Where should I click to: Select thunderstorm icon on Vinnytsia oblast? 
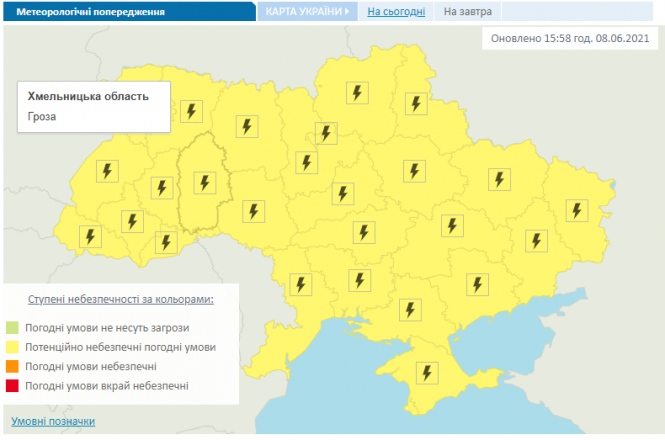(254, 211)
